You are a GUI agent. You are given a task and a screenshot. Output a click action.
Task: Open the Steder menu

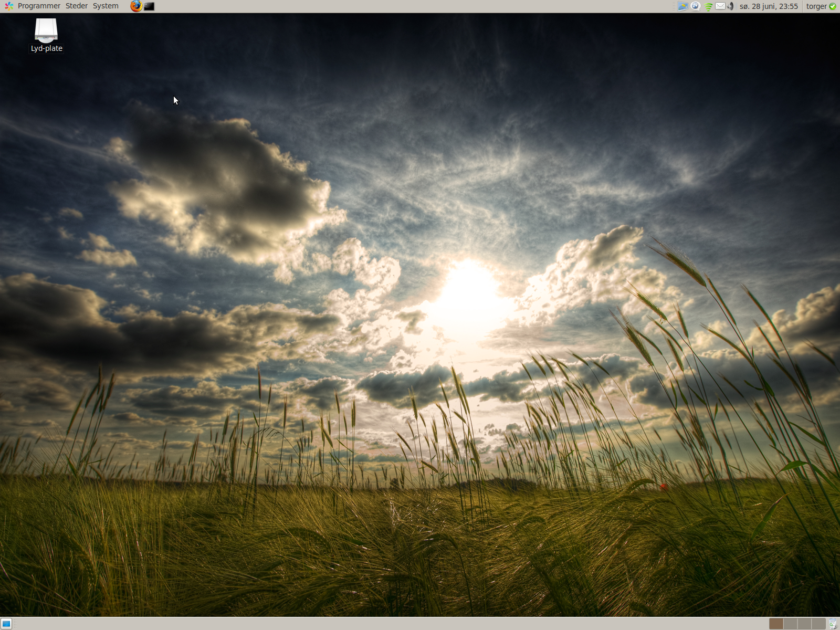point(77,6)
